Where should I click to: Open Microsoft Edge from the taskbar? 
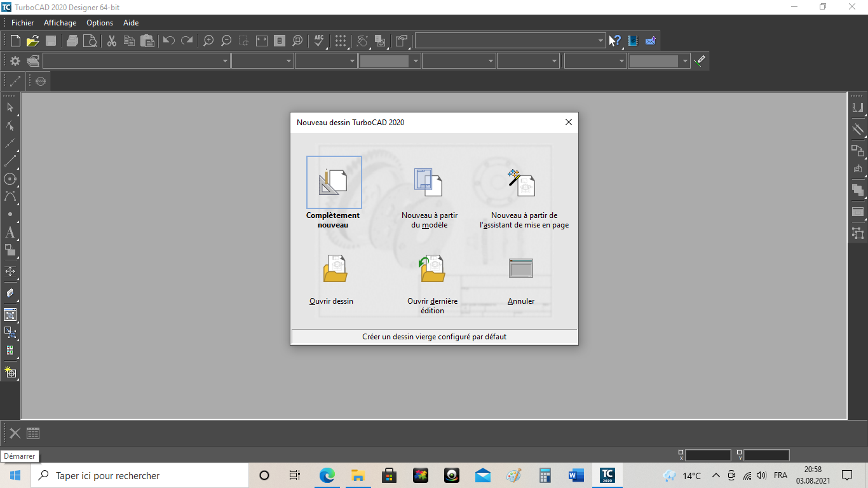(327, 475)
